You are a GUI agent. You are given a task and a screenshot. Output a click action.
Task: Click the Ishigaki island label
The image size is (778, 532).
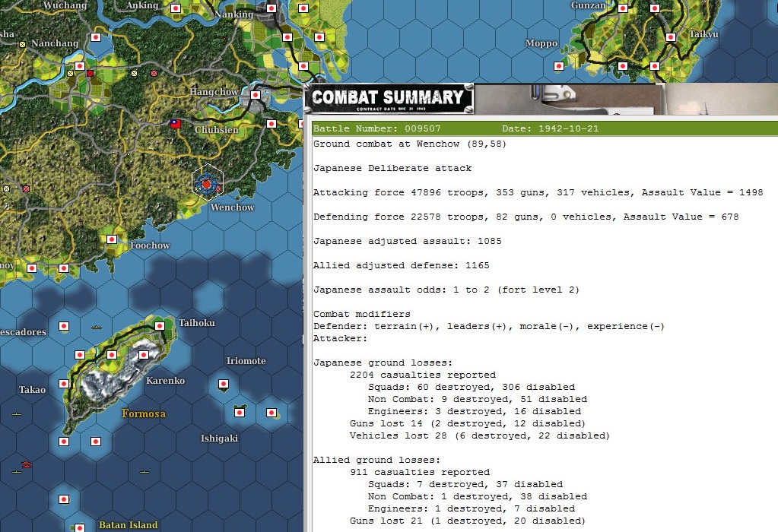pyautogui.click(x=219, y=439)
